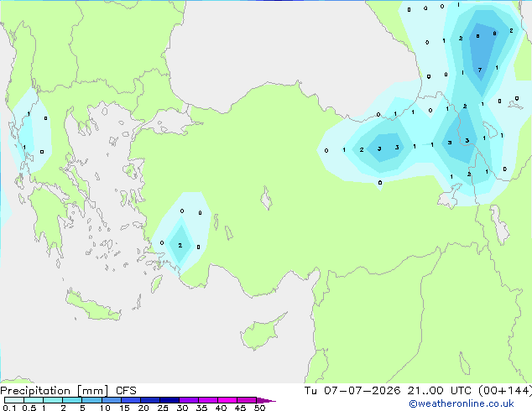Image resolution: width=532 pixels, height=411 pixels.
Task: Click the '10' legend scale label
Action: point(105,408)
